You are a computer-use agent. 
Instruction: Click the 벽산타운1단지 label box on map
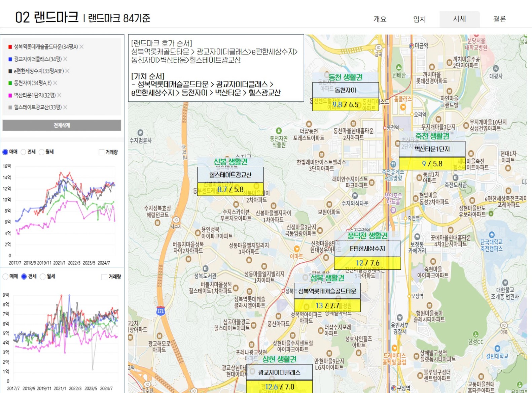tap(432, 149)
